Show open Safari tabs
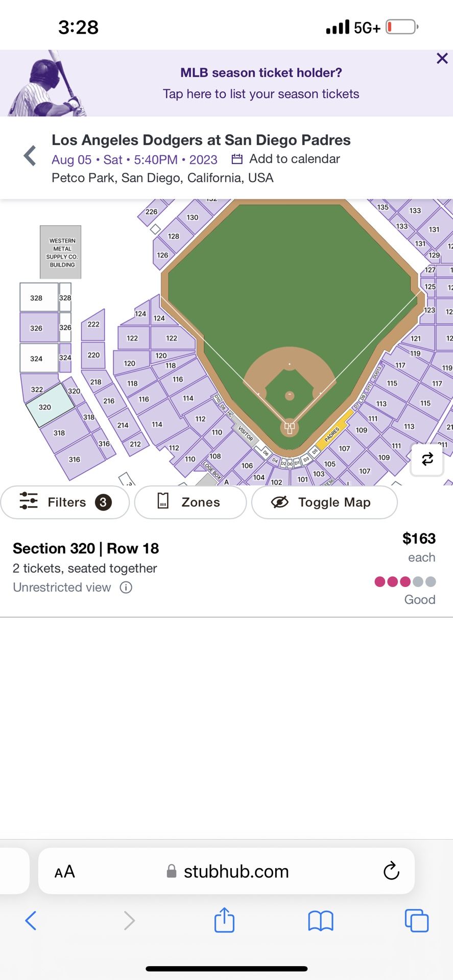 coord(416,921)
